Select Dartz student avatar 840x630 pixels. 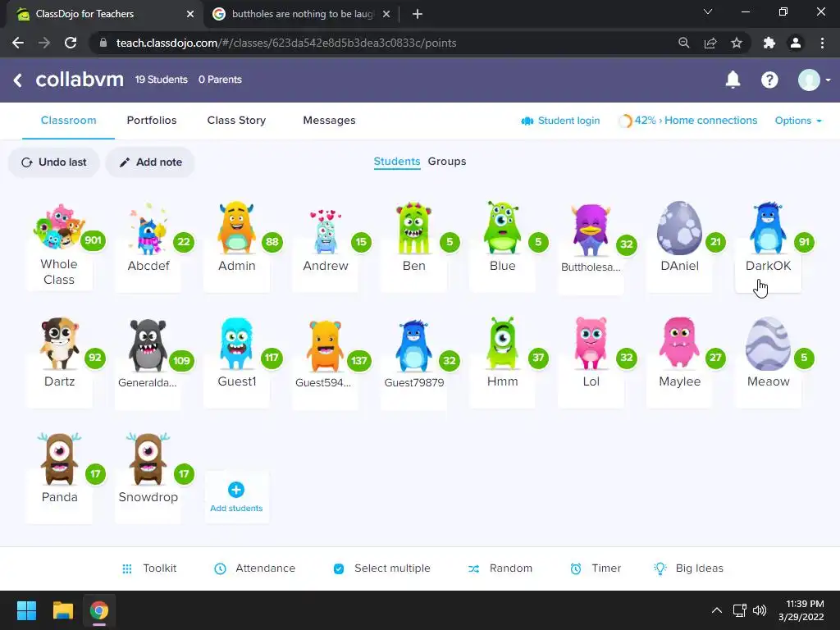pos(59,344)
